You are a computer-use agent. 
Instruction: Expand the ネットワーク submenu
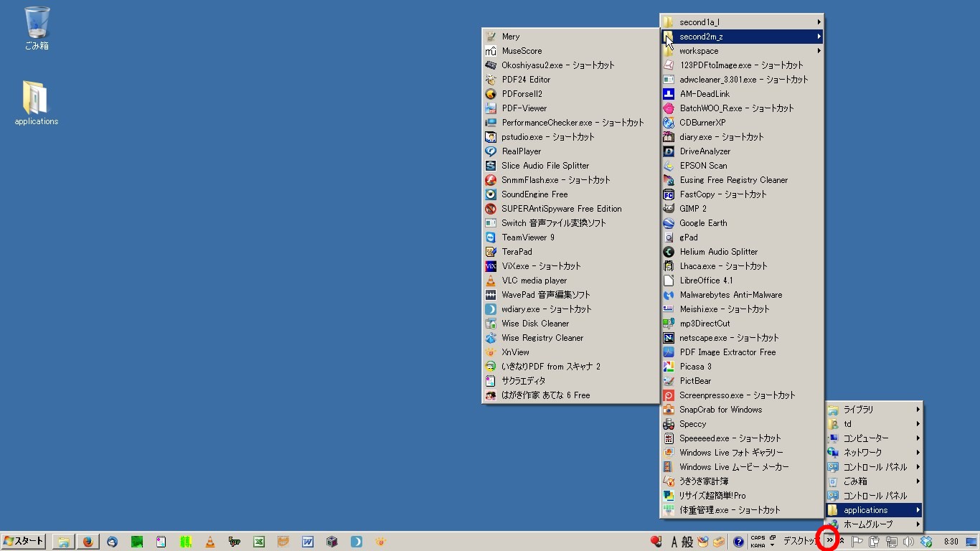874,453
